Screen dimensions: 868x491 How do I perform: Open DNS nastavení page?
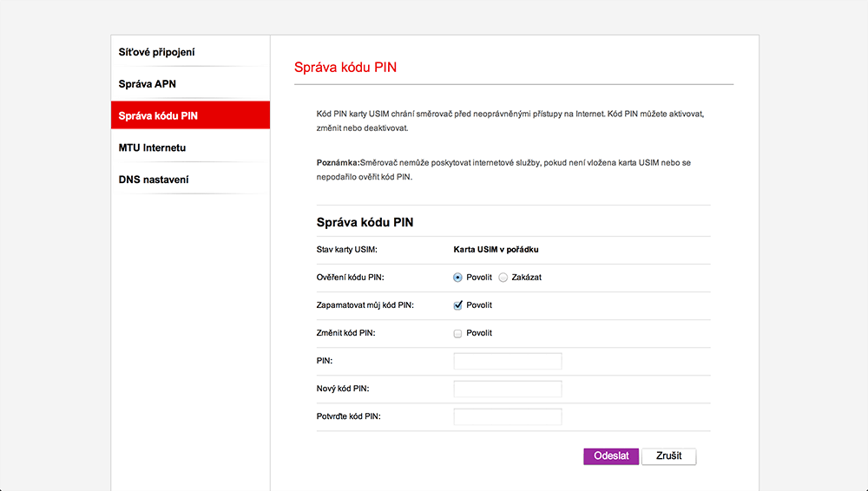point(190,180)
